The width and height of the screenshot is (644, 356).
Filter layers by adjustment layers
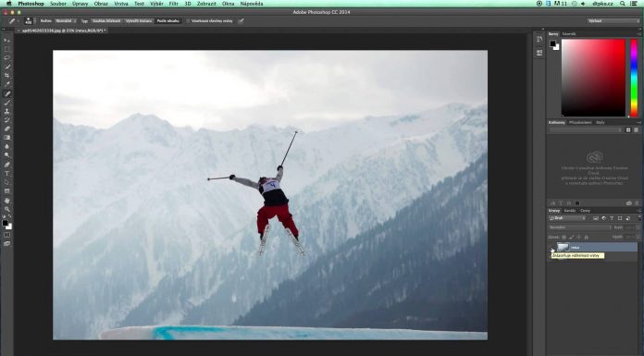603,218
